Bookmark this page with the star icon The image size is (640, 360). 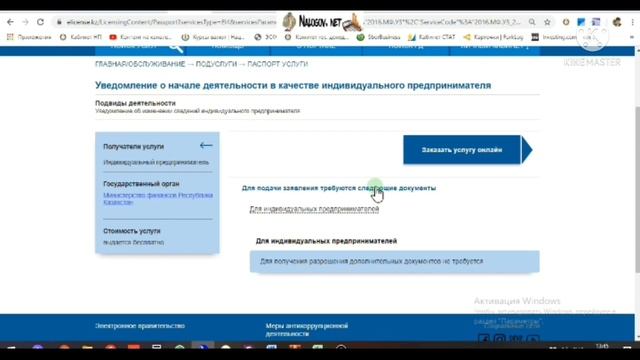(x=547, y=22)
